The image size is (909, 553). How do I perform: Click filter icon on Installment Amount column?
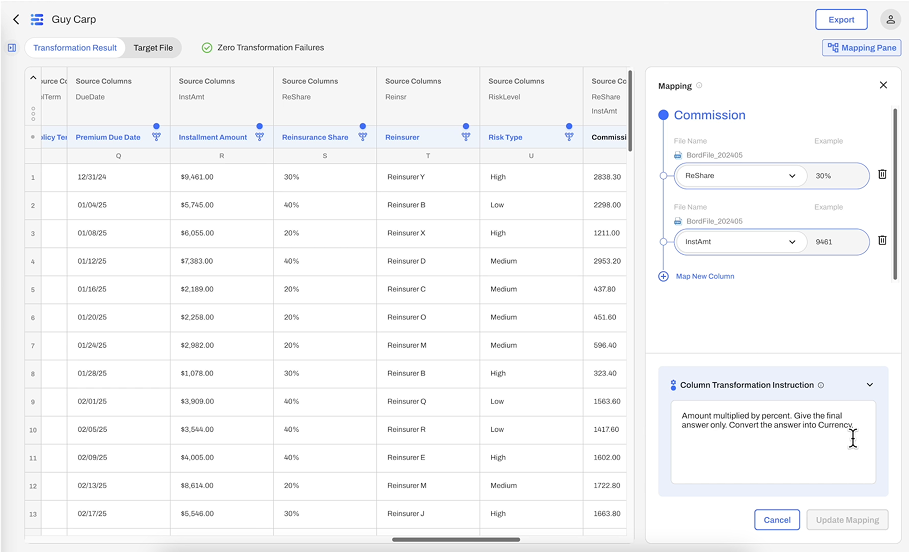(259, 137)
